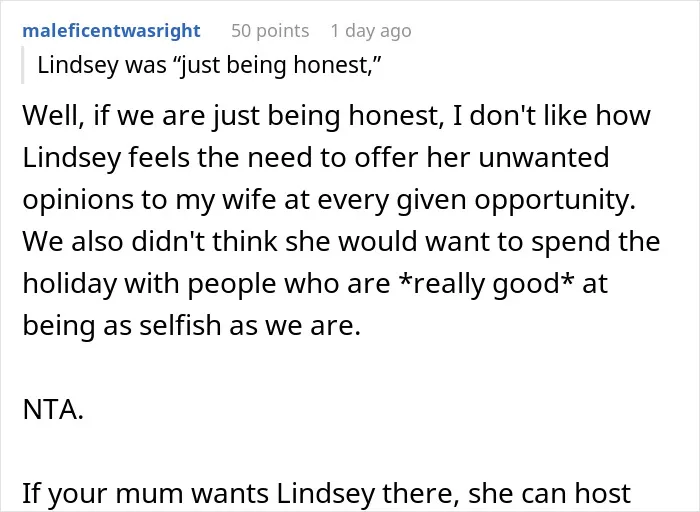The image size is (700, 512).
Task: Click the quoted text 'Lindsey was just being honest'
Action: pyautogui.click(x=209, y=65)
